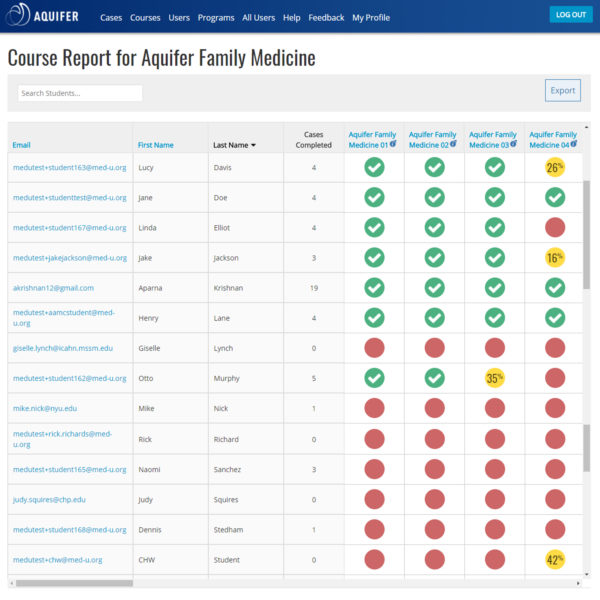Viewport: 600px width, 600px height.
Task: Open medutest+student163@med-u.org email link
Action: coord(70,167)
